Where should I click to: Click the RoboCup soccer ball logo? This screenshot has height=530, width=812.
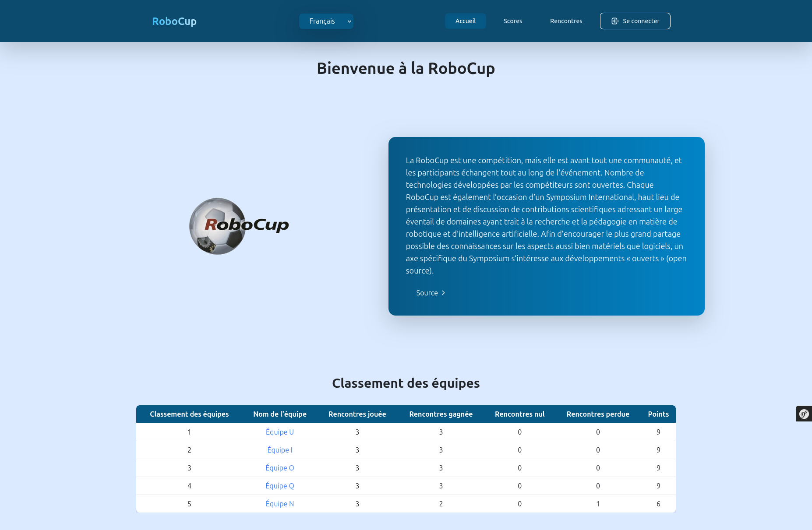pos(239,226)
